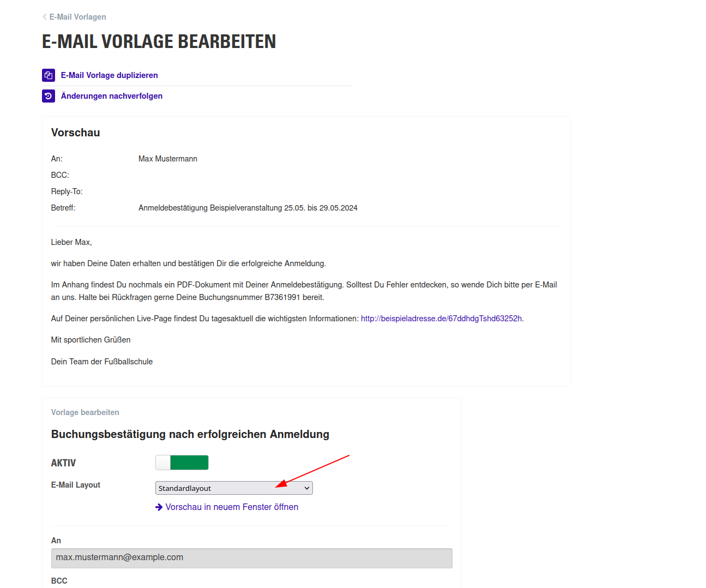Image resolution: width=706 pixels, height=588 pixels.
Task: Click the Betreff label in preview
Action: pyautogui.click(x=63, y=208)
